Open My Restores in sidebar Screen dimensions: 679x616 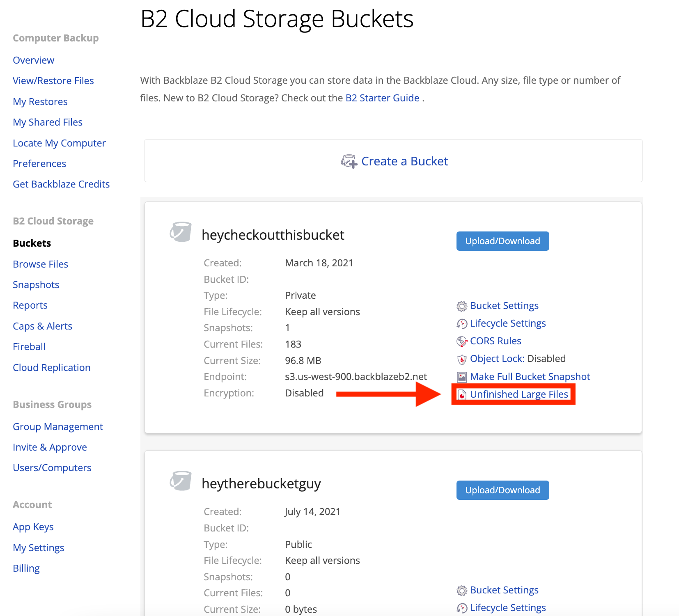click(x=40, y=102)
